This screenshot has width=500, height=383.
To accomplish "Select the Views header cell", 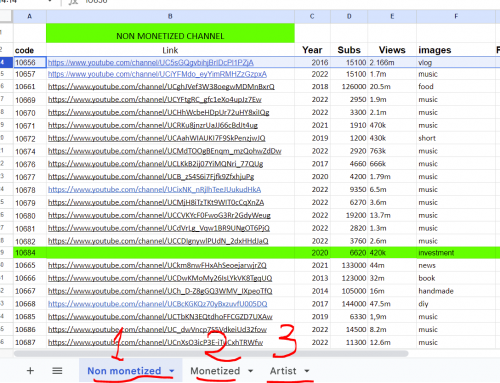I will point(392,50).
